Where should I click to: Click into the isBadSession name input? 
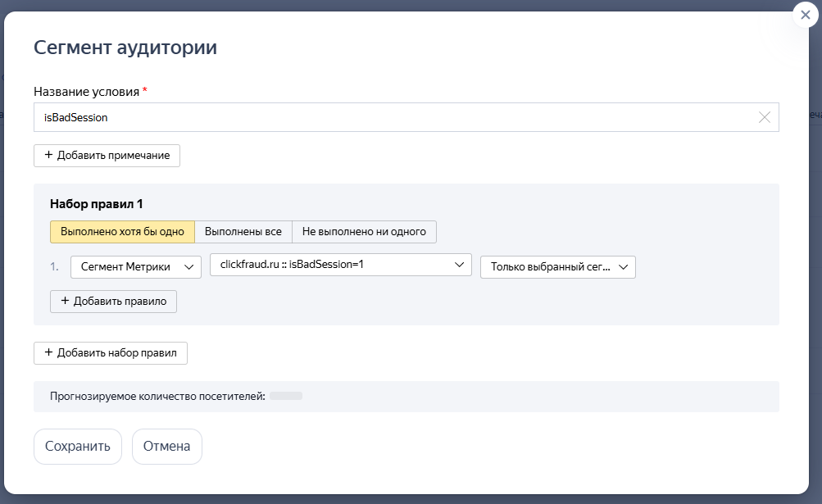click(393, 117)
